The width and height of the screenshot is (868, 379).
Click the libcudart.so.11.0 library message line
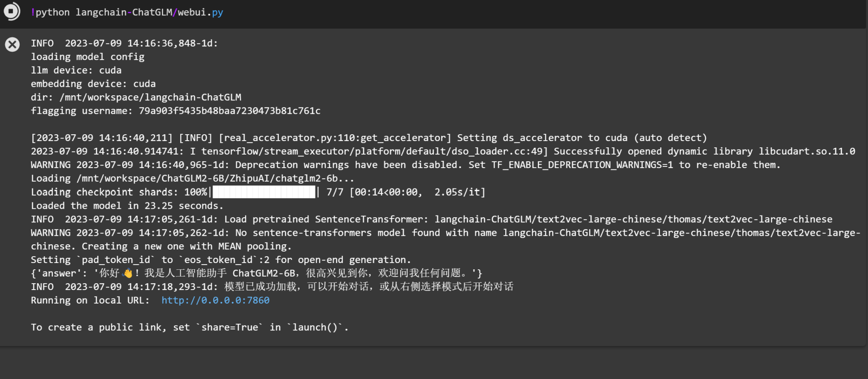443,152
